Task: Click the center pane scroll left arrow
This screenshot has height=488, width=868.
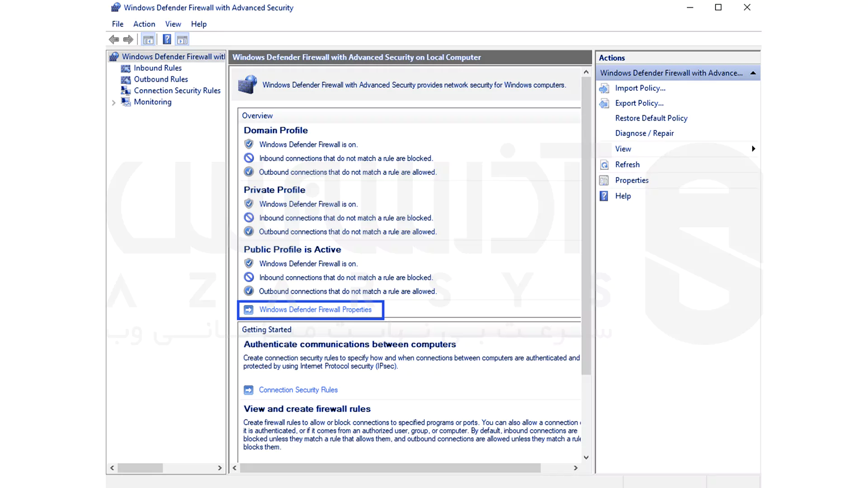Action: [234, 468]
